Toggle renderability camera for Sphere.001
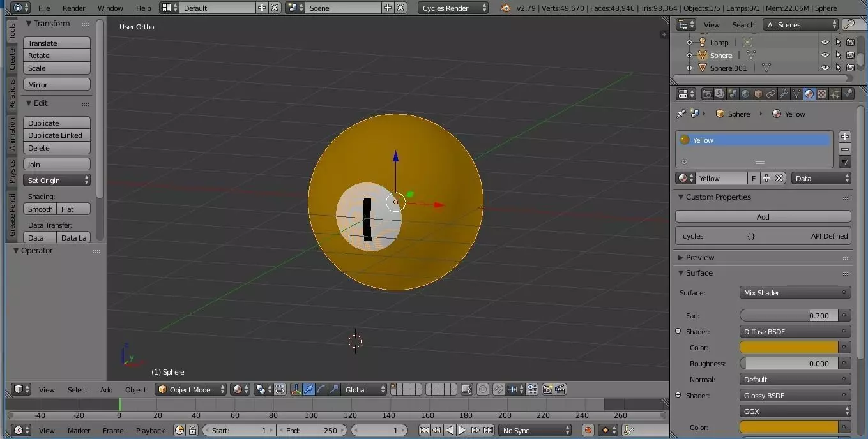The image size is (868, 439). (x=850, y=68)
